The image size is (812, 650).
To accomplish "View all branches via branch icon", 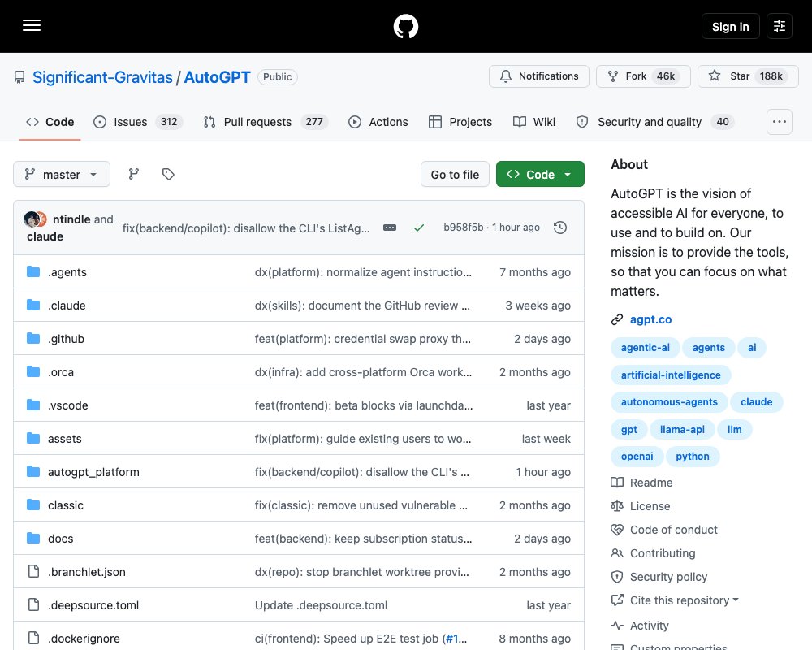I will click(x=134, y=174).
